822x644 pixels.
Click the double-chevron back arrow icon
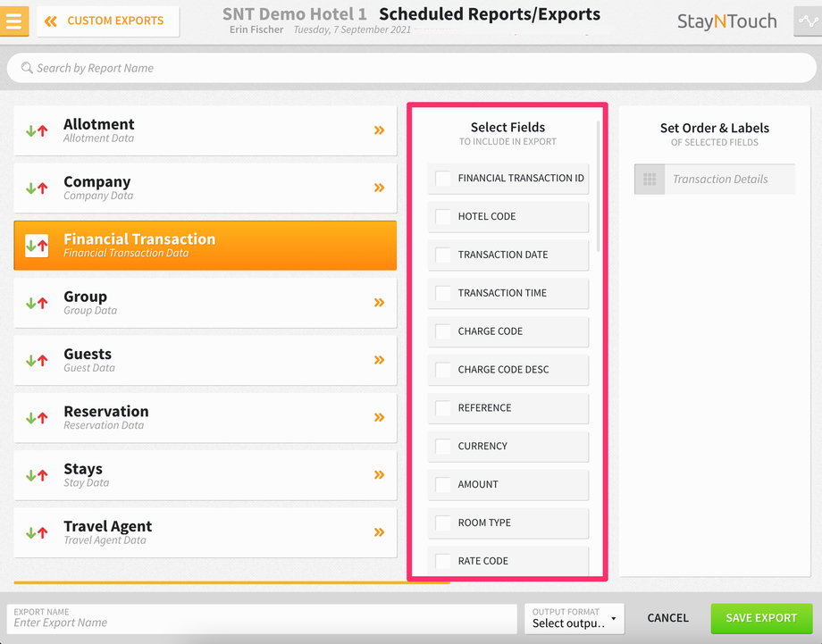(x=51, y=21)
